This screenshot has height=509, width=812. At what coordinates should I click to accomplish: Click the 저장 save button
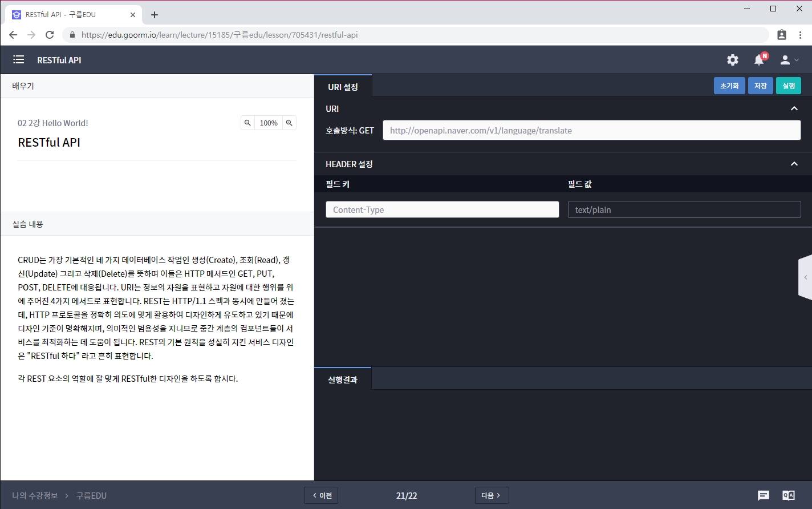point(760,86)
